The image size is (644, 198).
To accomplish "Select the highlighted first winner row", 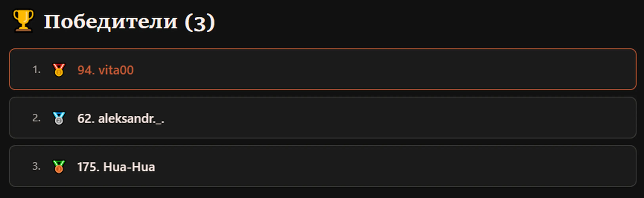I will click(322, 69).
